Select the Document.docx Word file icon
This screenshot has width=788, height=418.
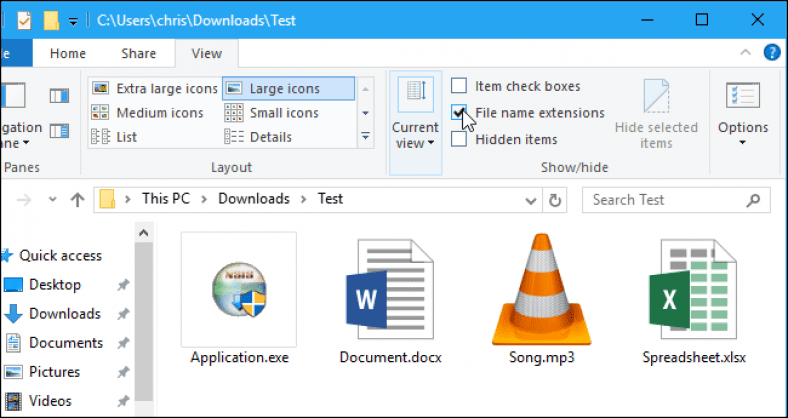pos(389,290)
